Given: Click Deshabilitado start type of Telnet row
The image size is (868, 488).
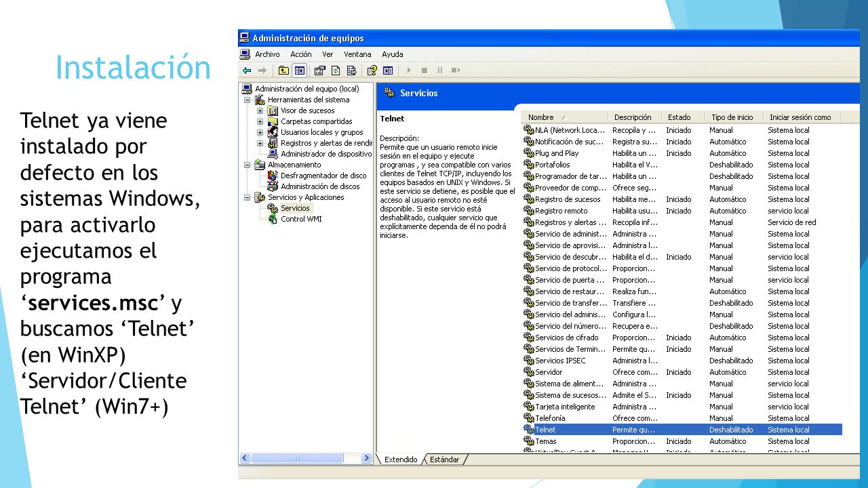Looking at the screenshot, I should pos(731,430).
